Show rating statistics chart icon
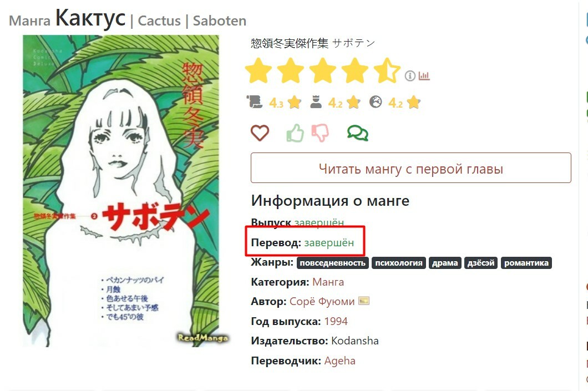The height and width of the screenshot is (391, 588). [x=424, y=76]
